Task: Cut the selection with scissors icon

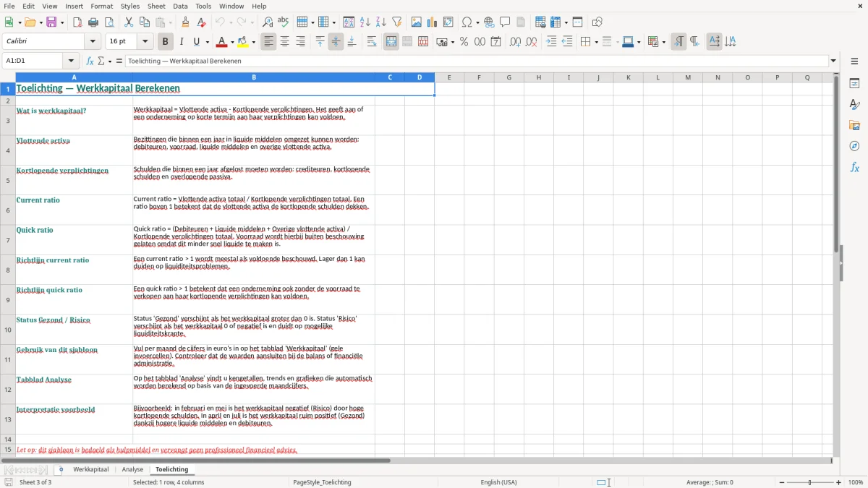Action: tap(129, 22)
